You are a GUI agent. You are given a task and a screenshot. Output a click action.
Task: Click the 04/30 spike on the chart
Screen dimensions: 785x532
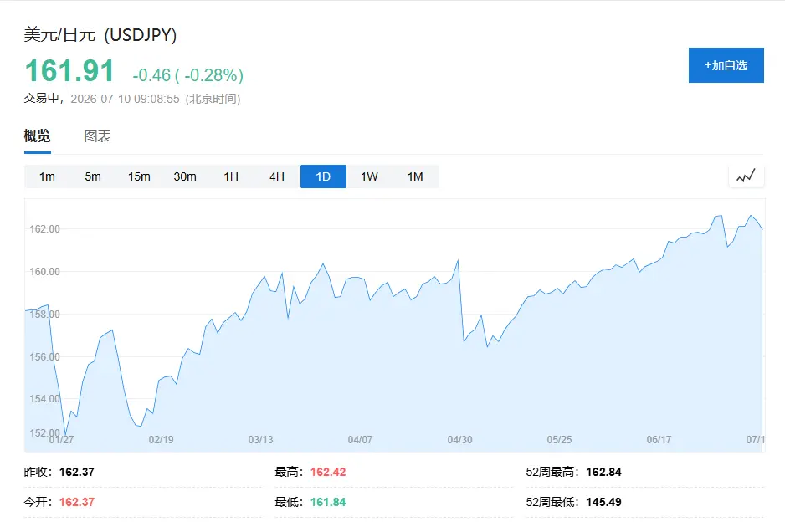click(458, 261)
